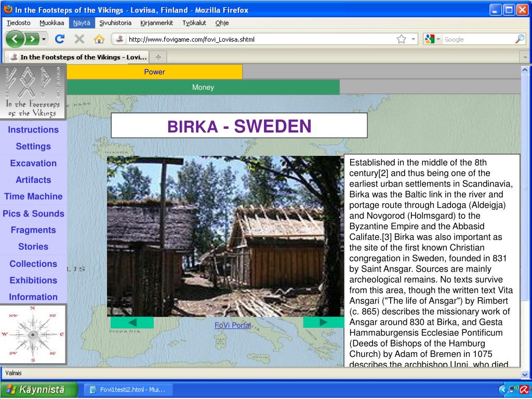Click the stop loading X icon
Screen dimensions: 532x399
79,39
